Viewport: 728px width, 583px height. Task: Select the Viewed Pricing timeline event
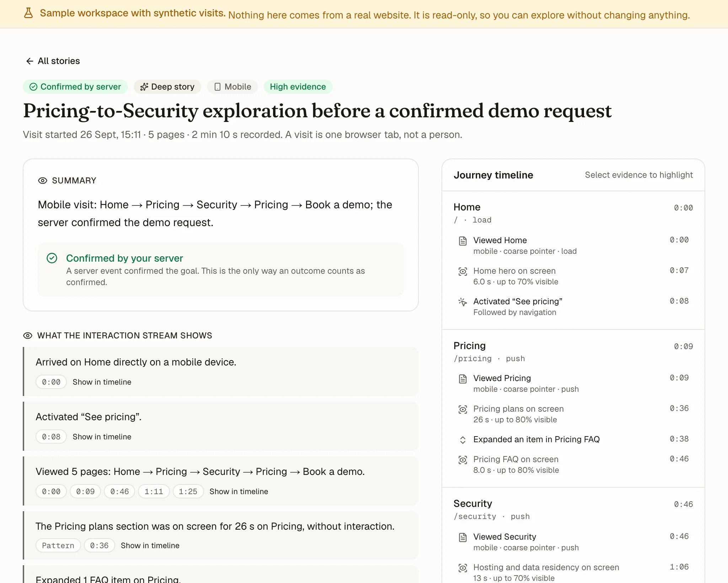(x=573, y=383)
